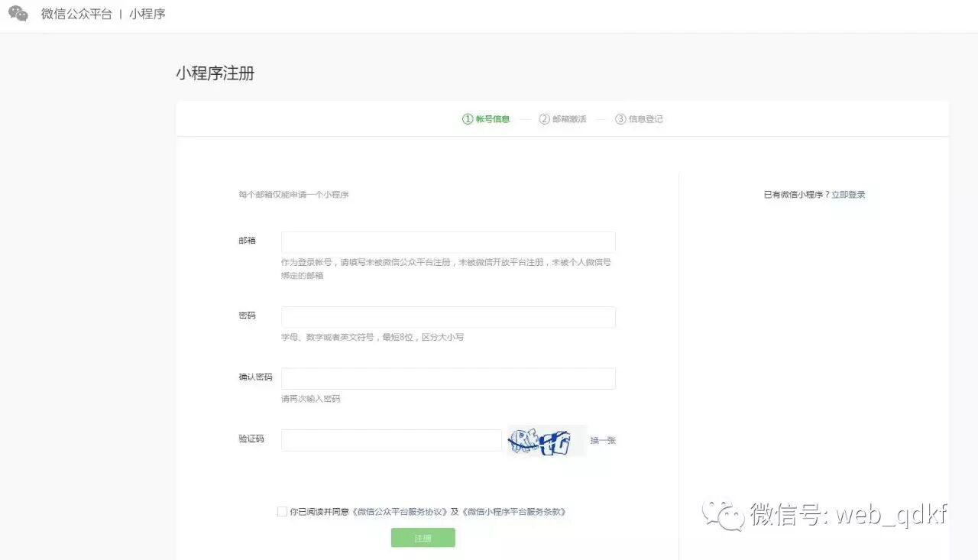Click 小程序注册 page heading

(x=215, y=73)
